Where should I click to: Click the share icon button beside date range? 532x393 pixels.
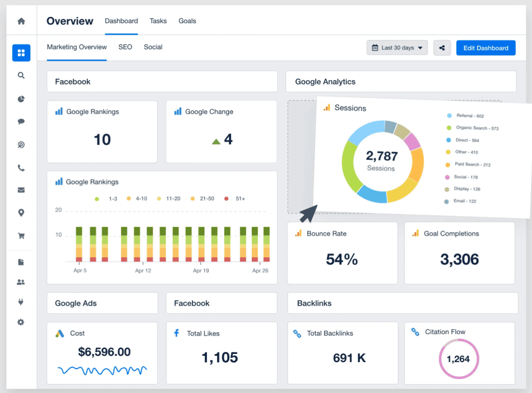tap(442, 48)
